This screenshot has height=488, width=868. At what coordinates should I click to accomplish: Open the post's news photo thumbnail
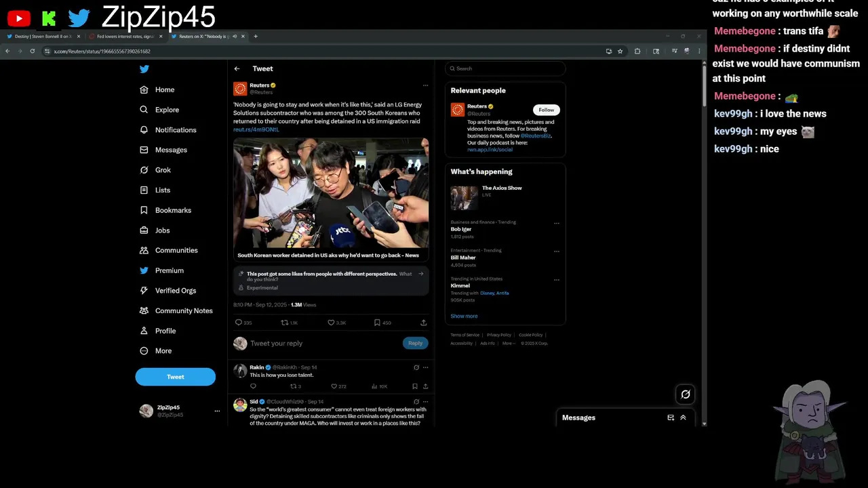coord(331,193)
